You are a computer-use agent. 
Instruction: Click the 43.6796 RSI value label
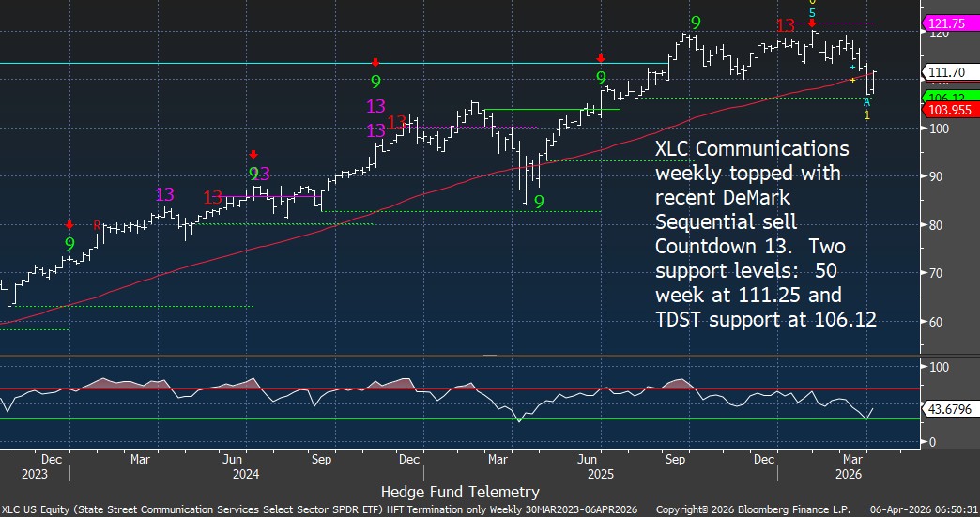[950, 410]
